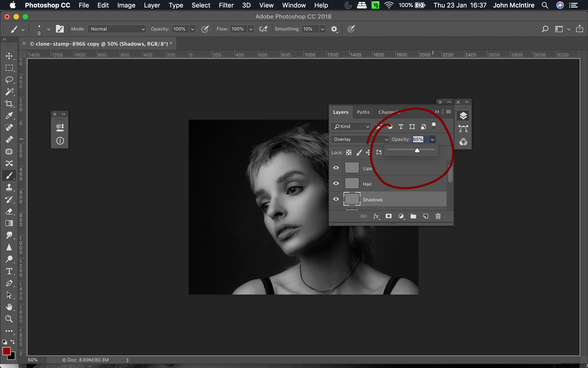Select the Horizontal Type tool
This screenshot has width=588, height=368.
coord(9,271)
